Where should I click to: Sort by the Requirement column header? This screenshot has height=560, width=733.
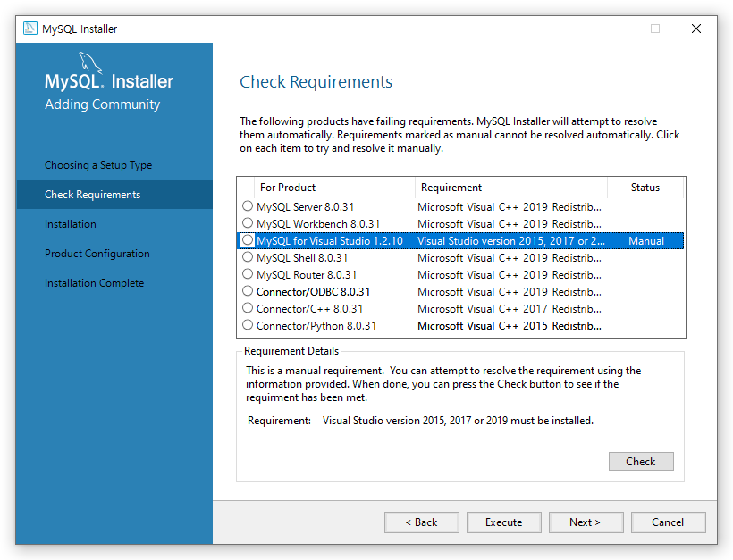(x=511, y=188)
